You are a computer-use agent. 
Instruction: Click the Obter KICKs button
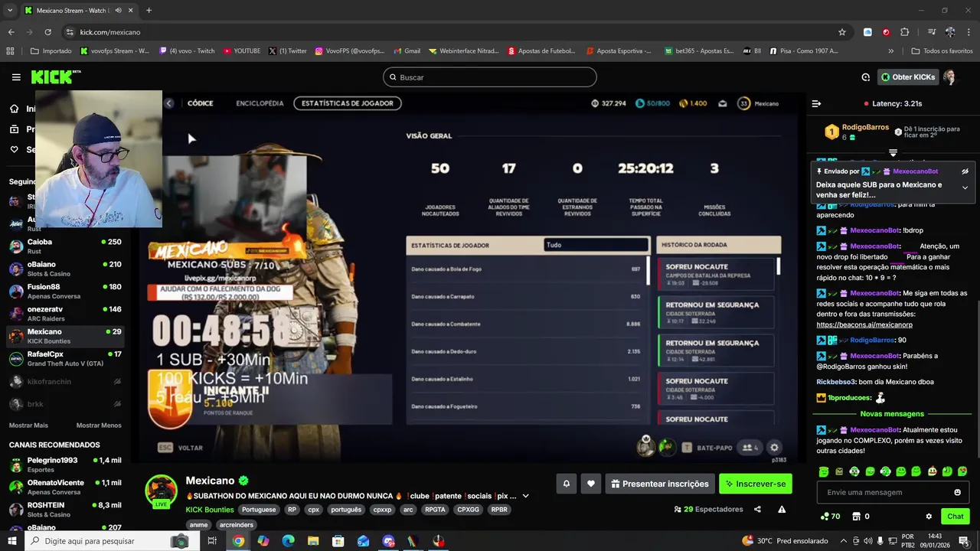tap(908, 77)
